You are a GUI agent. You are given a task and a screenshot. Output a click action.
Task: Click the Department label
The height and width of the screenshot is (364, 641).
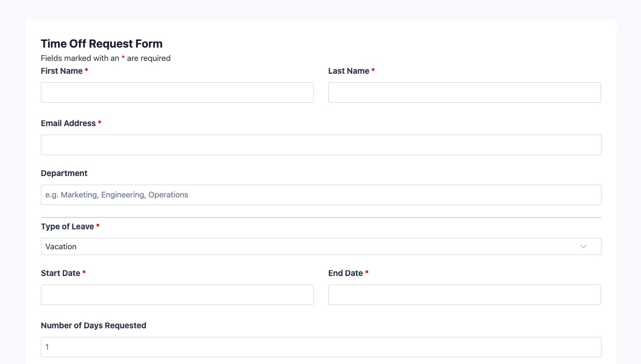[x=64, y=173]
